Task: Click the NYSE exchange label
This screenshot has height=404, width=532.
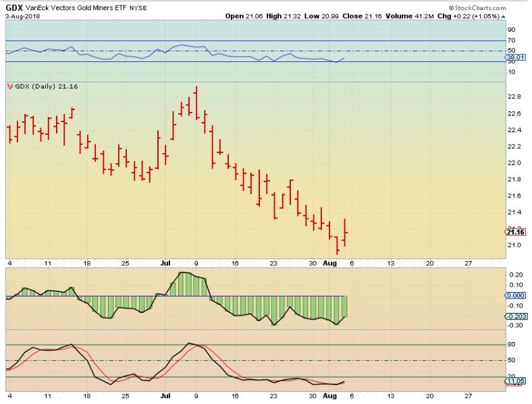Action: pos(138,8)
